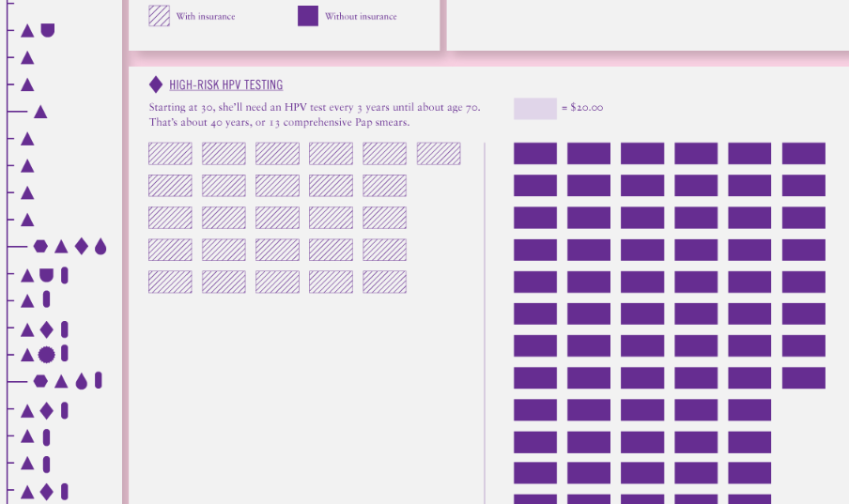This screenshot has height=504, width=849.
Task: Select the sixth hatched box in the first row
Action: click(439, 154)
